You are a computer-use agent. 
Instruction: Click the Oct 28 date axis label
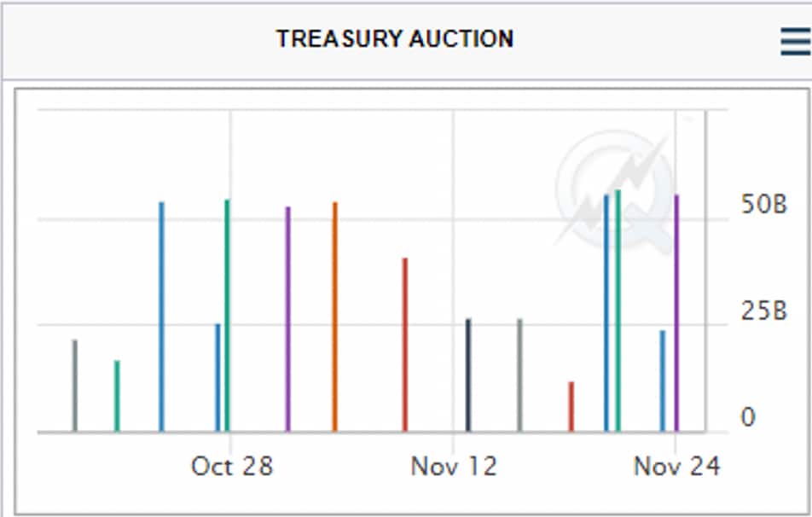tap(231, 466)
